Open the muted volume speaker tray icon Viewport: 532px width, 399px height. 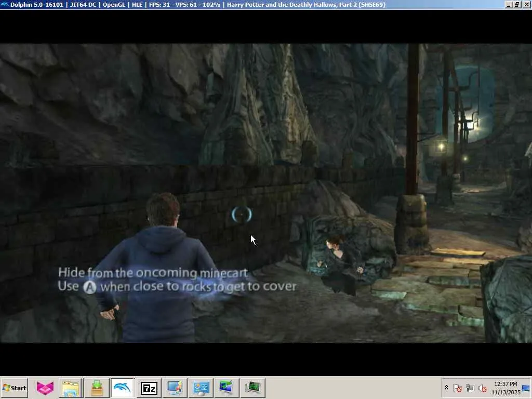click(x=482, y=388)
